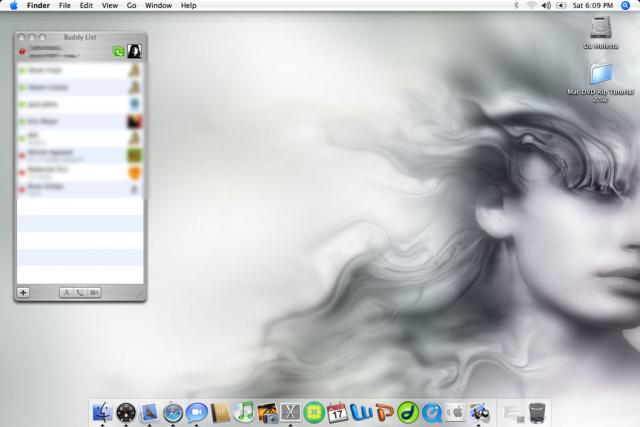Click the gray X icon in dock
This screenshot has width=640, height=427.
pos(290,412)
